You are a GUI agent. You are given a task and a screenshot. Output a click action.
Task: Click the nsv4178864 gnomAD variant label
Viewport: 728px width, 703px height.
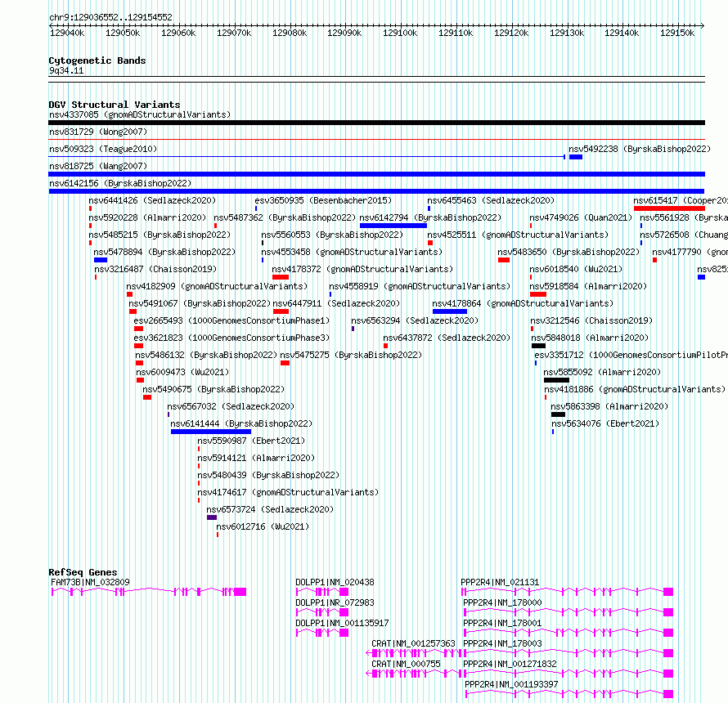pos(523,303)
